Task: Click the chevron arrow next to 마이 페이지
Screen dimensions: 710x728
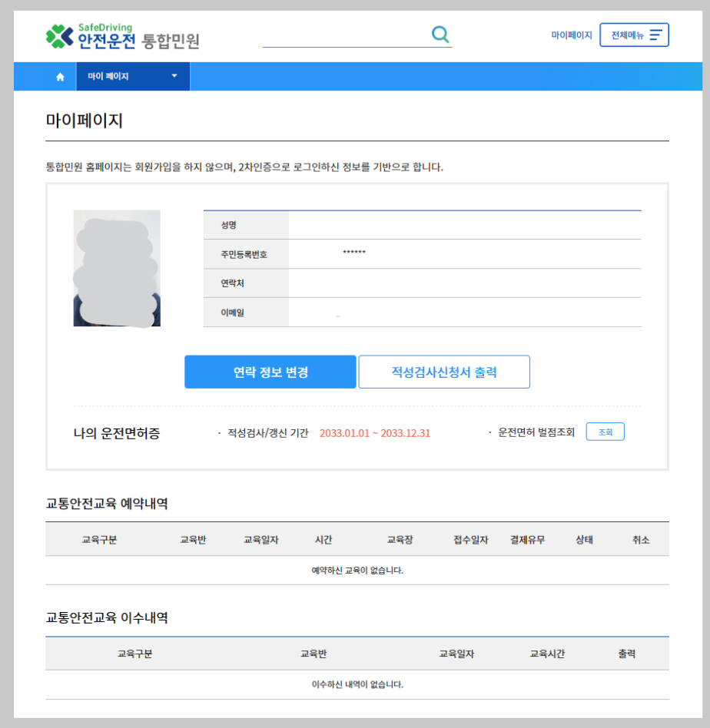Action: click(174, 76)
